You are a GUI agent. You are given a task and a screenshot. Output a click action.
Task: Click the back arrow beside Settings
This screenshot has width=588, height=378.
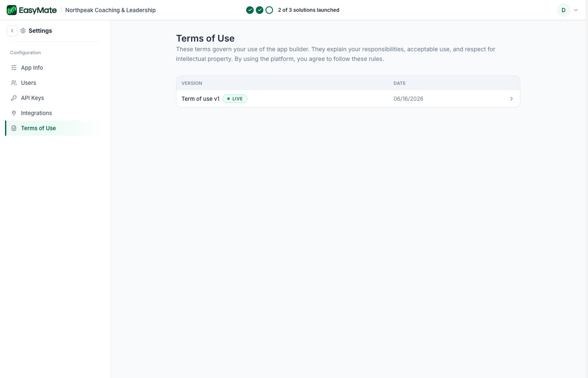click(x=12, y=31)
